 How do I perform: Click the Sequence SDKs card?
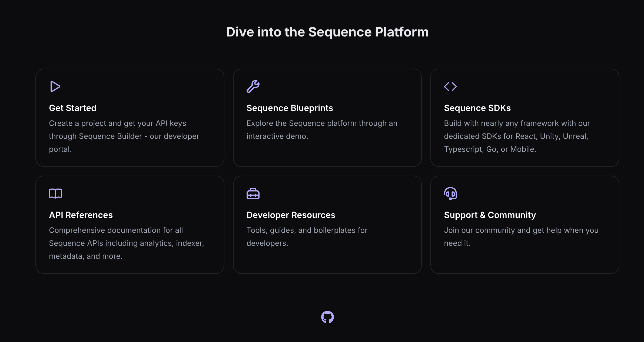(525, 118)
